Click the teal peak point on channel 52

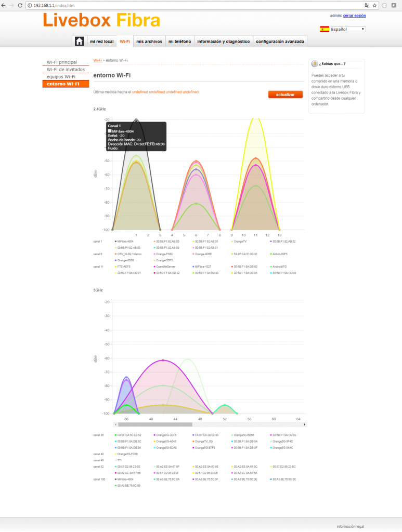coord(225,405)
